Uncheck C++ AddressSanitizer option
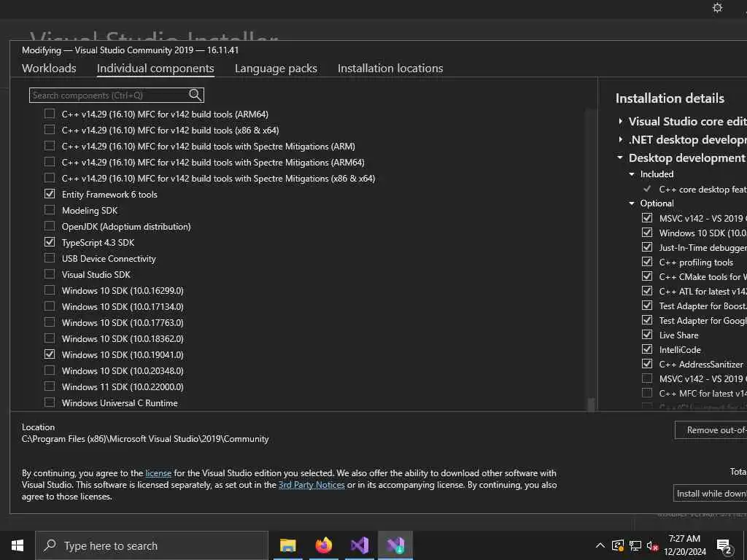 click(647, 364)
